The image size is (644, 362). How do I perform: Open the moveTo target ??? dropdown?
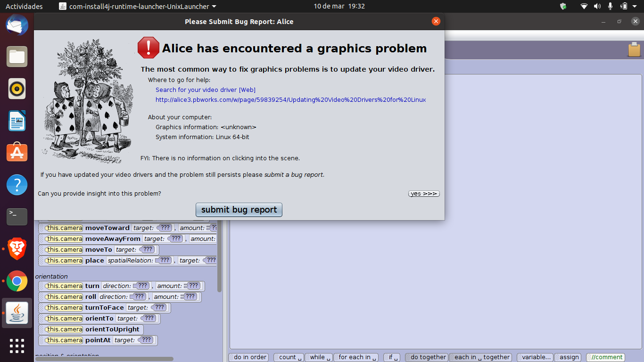point(148,249)
